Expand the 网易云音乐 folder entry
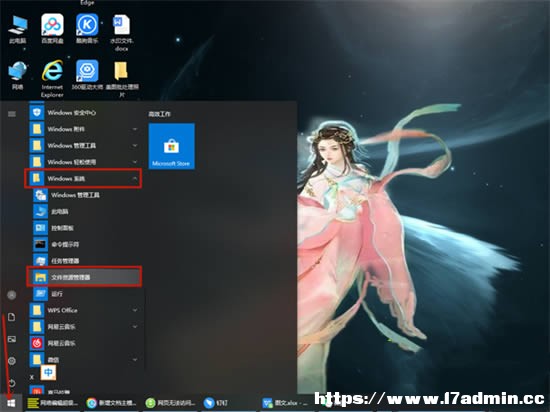The image size is (550, 412). 84,326
